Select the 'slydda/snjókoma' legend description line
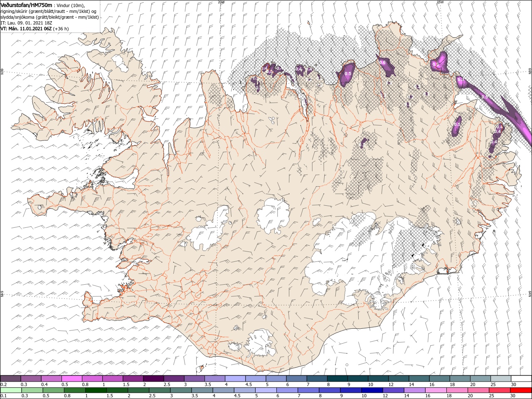The width and height of the screenshot is (532, 399). coord(49,17)
